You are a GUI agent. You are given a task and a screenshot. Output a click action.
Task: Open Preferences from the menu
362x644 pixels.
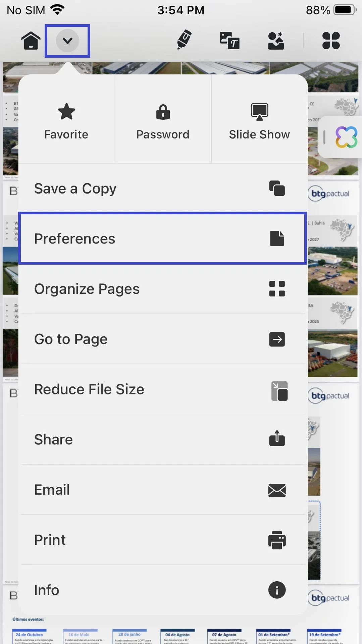[163, 238]
